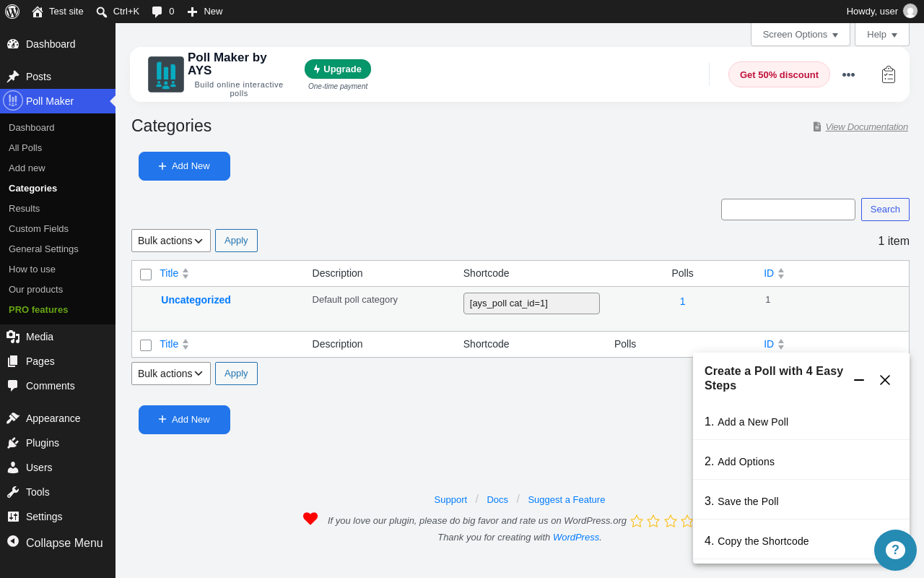The image size is (924, 578).
Task: Click the Search button
Action: (x=885, y=210)
